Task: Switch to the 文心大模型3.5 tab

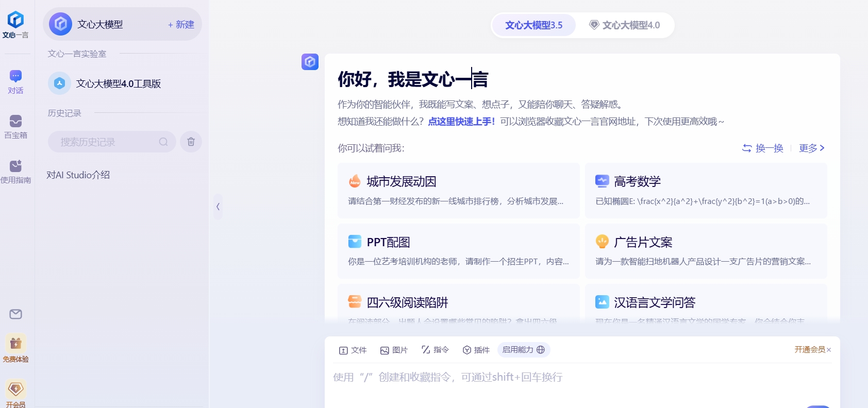Action: (x=533, y=25)
